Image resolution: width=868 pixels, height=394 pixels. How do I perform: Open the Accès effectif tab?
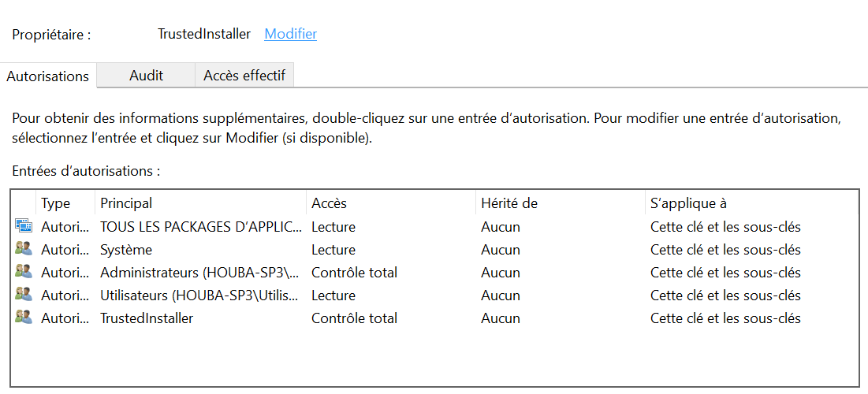tap(244, 76)
